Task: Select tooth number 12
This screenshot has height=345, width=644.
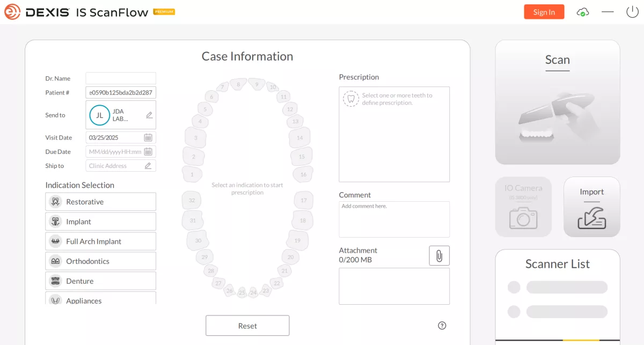Action: pos(290,109)
